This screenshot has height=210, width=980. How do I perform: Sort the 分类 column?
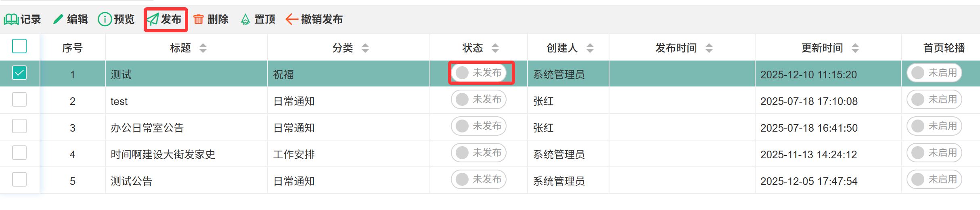(365, 48)
